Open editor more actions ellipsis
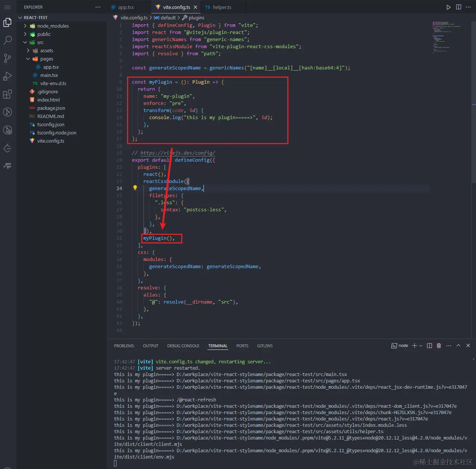 tap(468, 7)
